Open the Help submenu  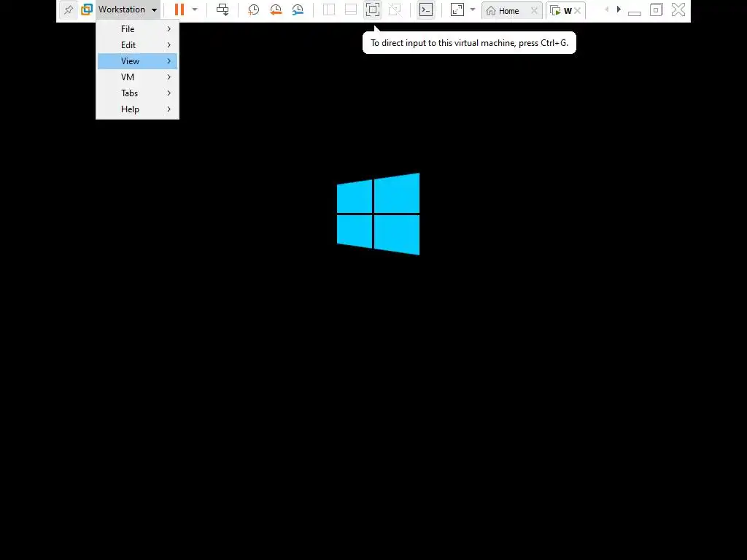pos(138,109)
